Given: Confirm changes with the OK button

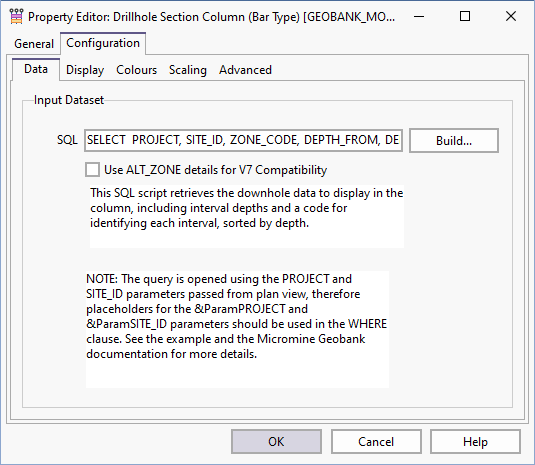Looking at the screenshot, I should coord(276,441).
